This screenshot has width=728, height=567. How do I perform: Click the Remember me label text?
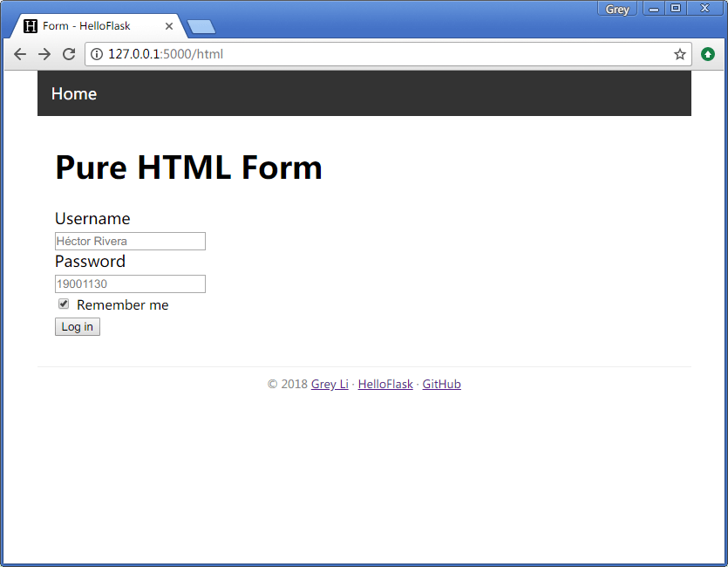pos(123,305)
